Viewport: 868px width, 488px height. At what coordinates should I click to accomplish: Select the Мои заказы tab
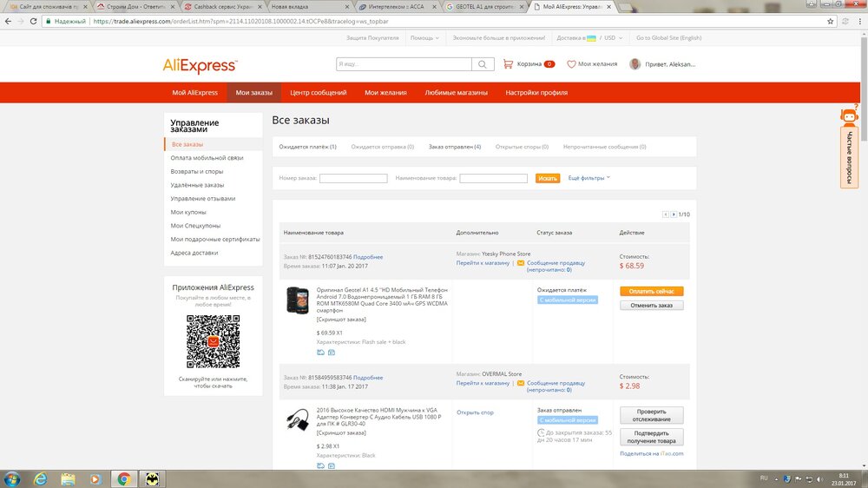click(x=254, y=93)
